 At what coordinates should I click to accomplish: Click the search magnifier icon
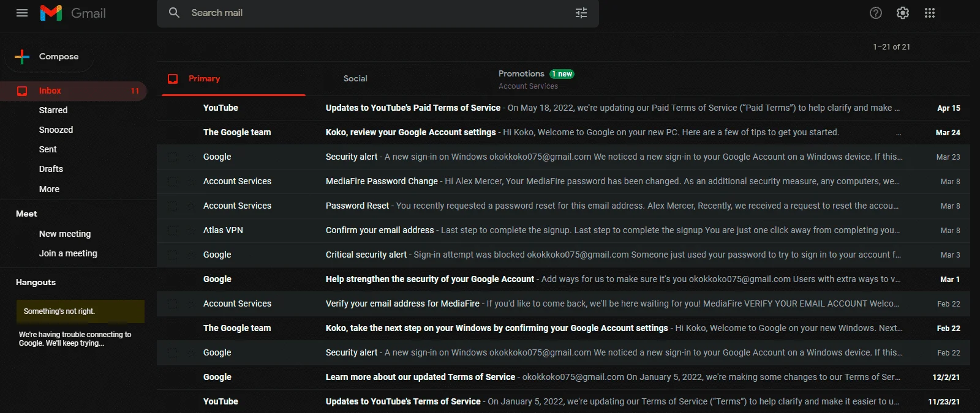click(x=174, y=13)
